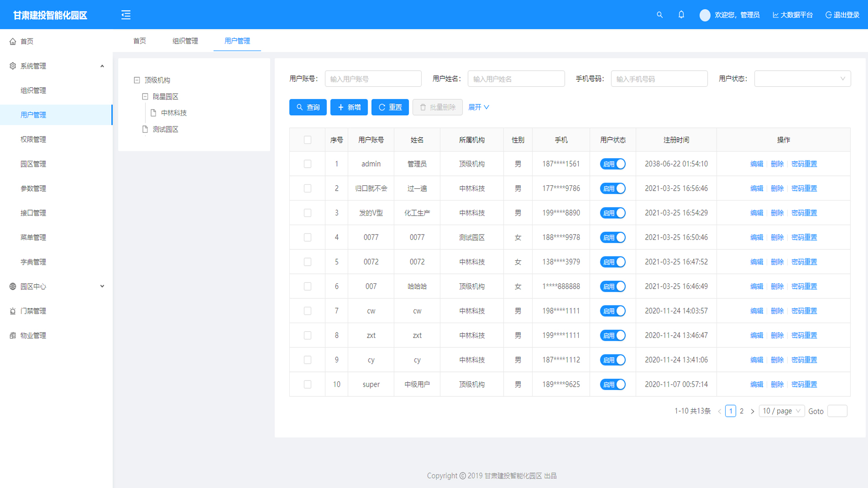The height and width of the screenshot is (488, 868).
Task: Open the 用户状态 dropdown
Action: pos(802,79)
